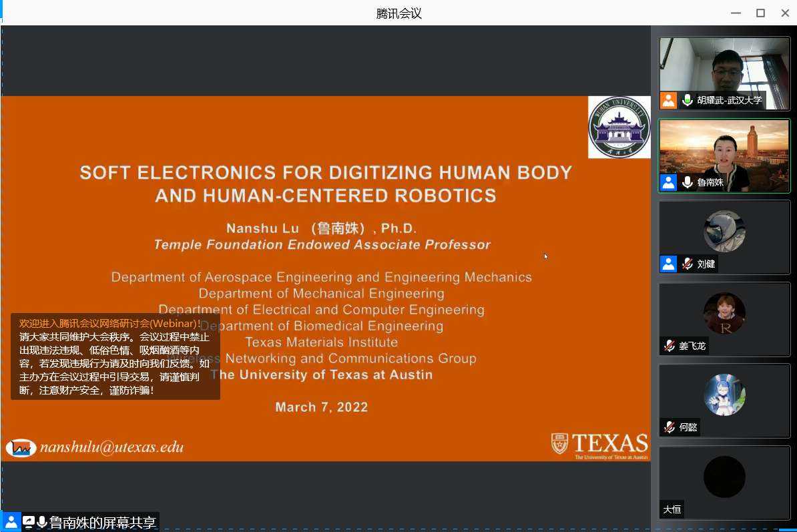Click the blue user icon in screen-share label
Screen dimensions: 797x532
click(11, 522)
